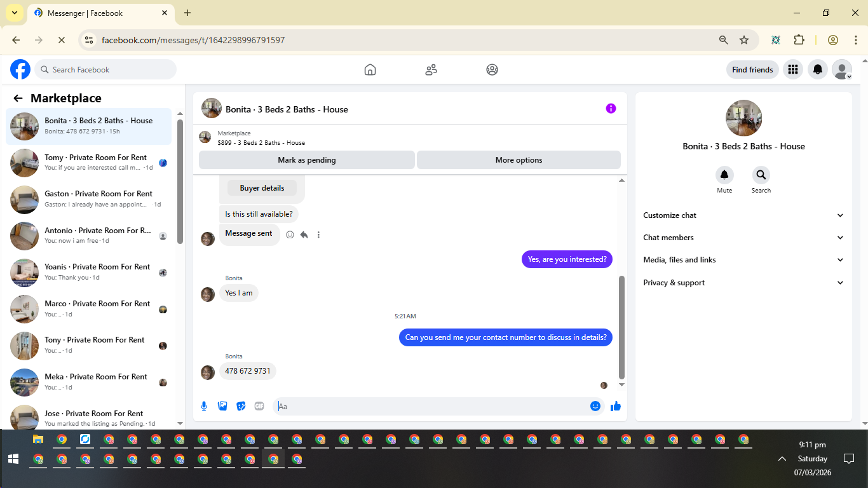
Task: Open Gaston Private Room For Rent chat
Action: pos(89,199)
